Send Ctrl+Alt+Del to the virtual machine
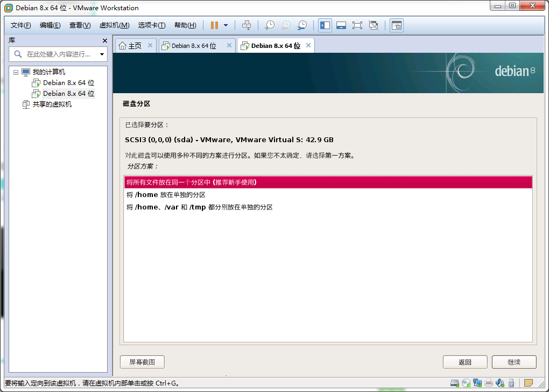Viewport: 549px width, 392px height. point(247,25)
